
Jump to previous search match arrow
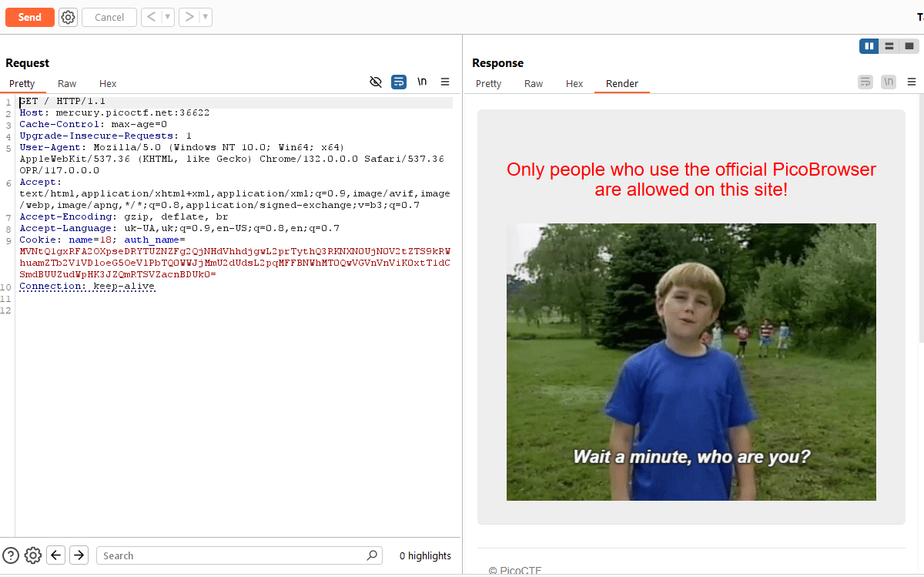(x=55, y=555)
